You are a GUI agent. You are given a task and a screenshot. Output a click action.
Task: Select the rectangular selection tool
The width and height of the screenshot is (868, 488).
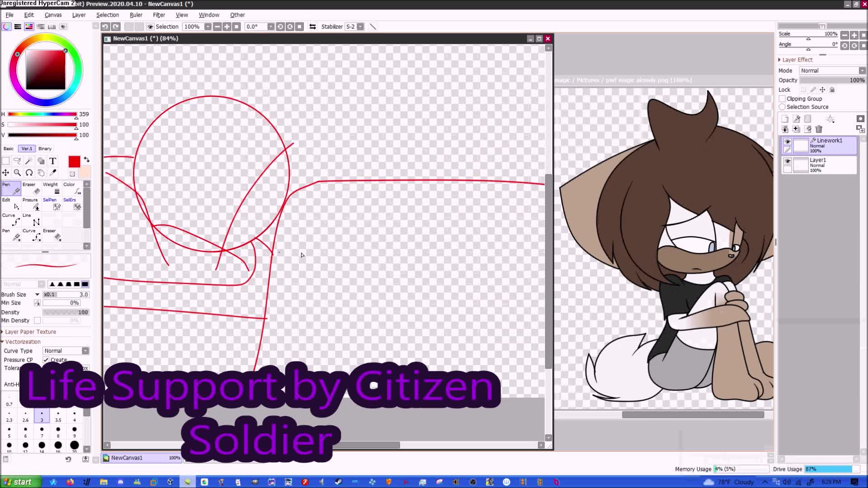click(x=6, y=161)
